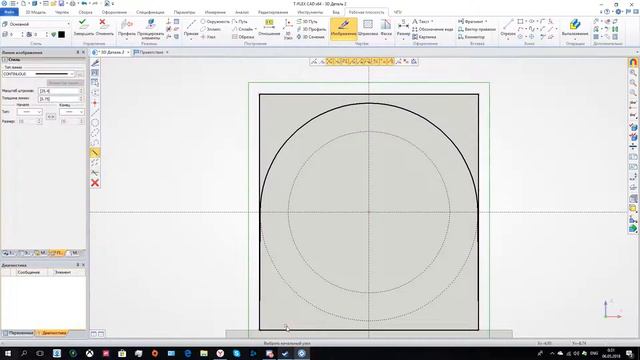Image resolution: width=640 pixels, height=360 pixels.
Task: Select the circle mode in side toolbar
Action: [95, 122]
